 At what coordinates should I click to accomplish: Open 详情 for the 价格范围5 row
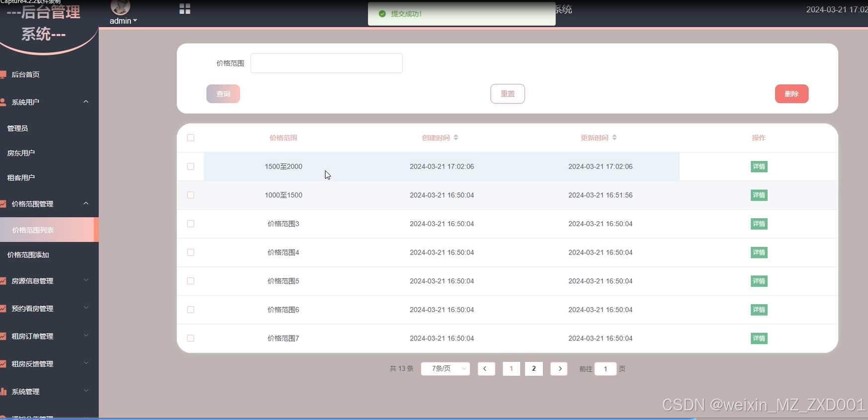click(x=759, y=281)
